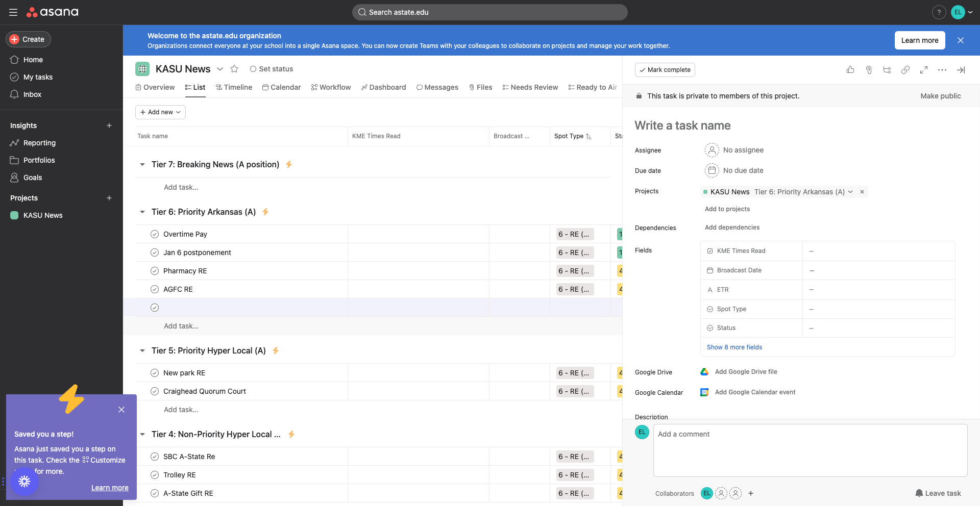
Task: Open rule lightning icon beside Tier 7
Action: coord(289,164)
